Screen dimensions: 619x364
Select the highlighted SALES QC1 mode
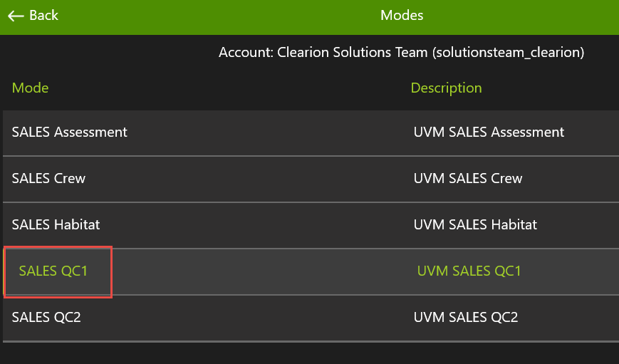click(x=53, y=271)
